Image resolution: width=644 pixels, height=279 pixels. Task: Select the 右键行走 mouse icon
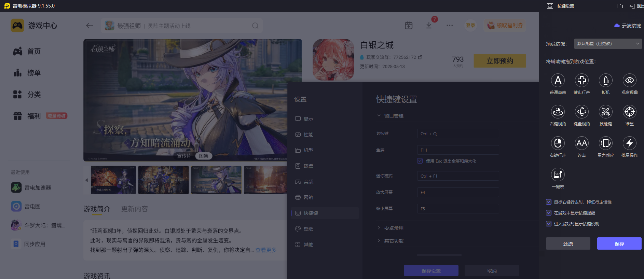pyautogui.click(x=558, y=143)
